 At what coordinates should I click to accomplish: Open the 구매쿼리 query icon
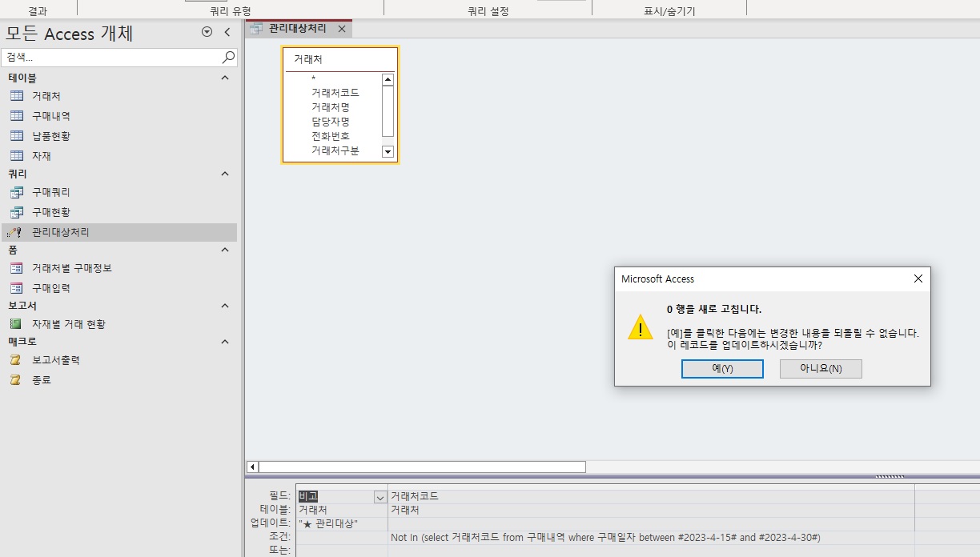pyautogui.click(x=16, y=192)
